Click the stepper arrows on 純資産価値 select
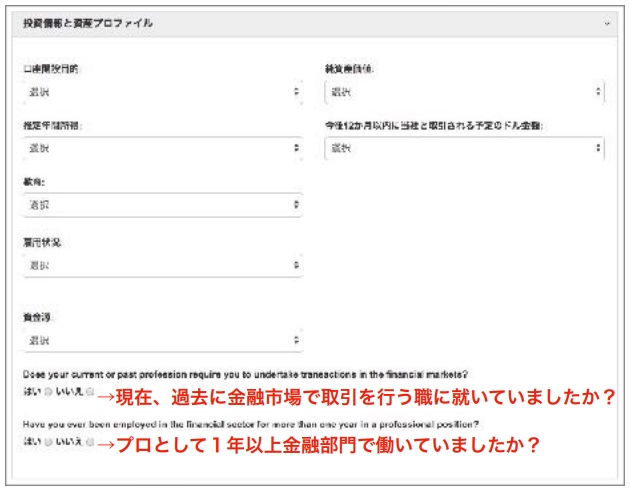Viewport: 630px width, 491px height. click(598, 92)
